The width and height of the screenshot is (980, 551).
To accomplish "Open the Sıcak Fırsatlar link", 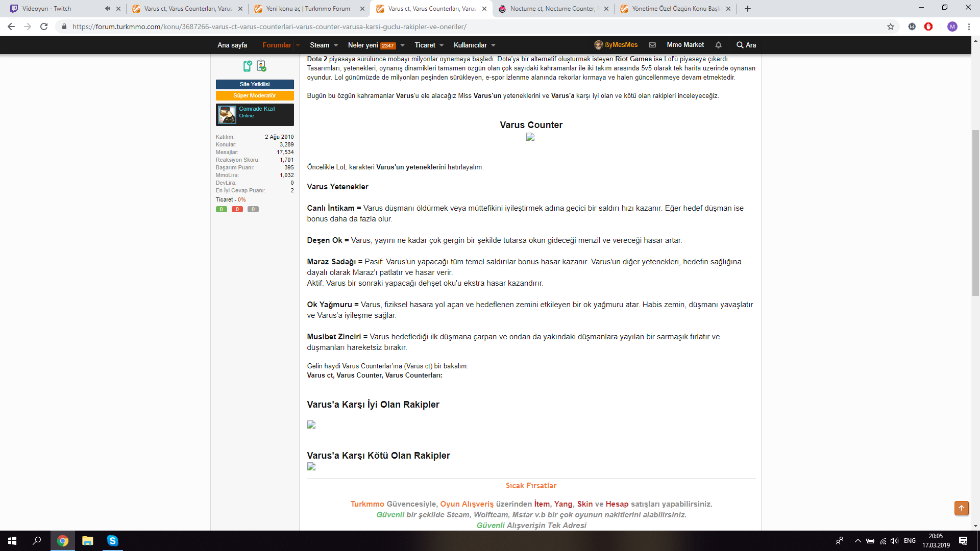I will click(531, 486).
